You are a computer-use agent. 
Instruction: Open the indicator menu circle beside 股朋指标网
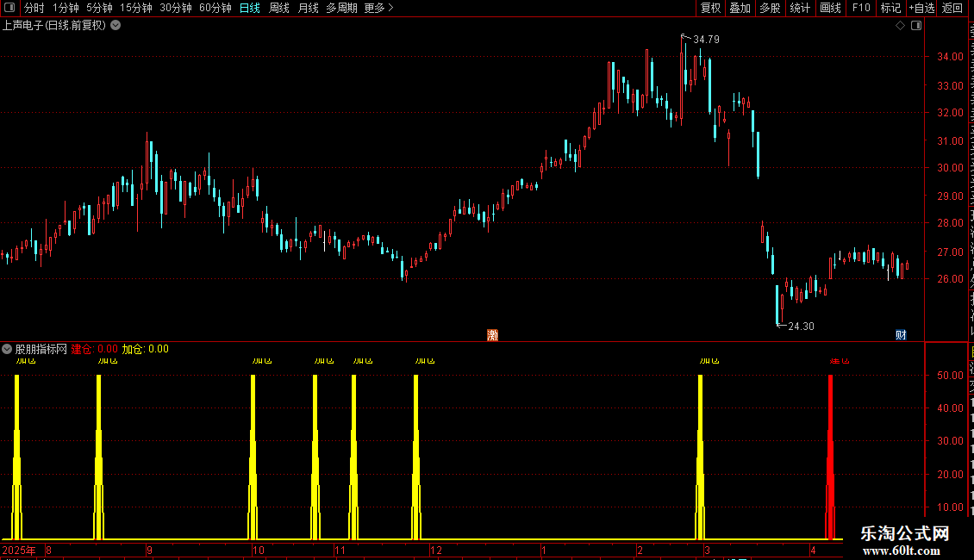point(7,349)
